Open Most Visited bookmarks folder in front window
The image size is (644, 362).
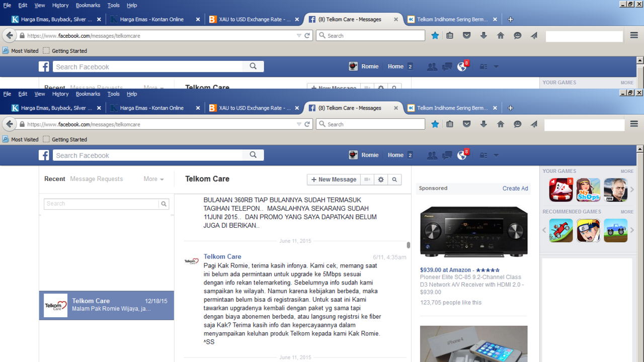(x=20, y=139)
